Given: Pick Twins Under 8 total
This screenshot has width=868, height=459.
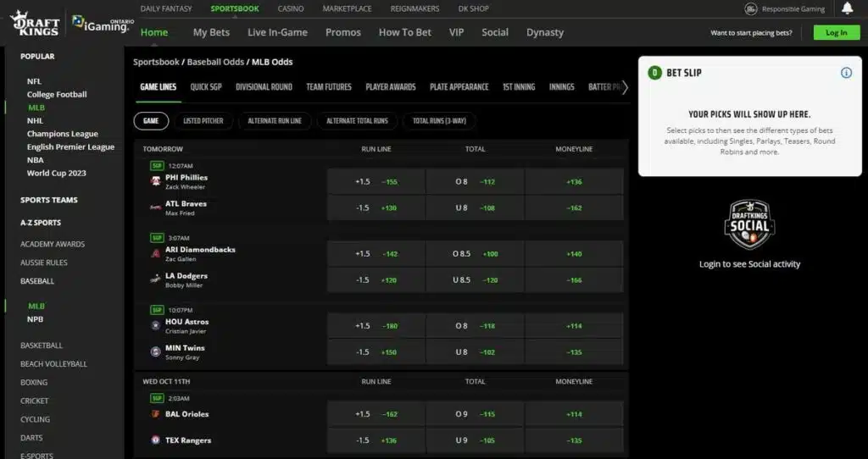Looking at the screenshot, I should [475, 351].
